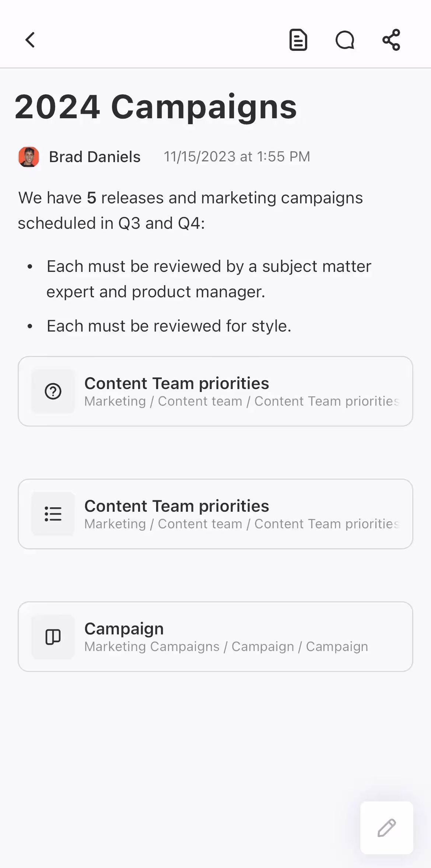Screen dimensions: 431x868
Task: Click the Campaign card heading text
Action: 124,628
